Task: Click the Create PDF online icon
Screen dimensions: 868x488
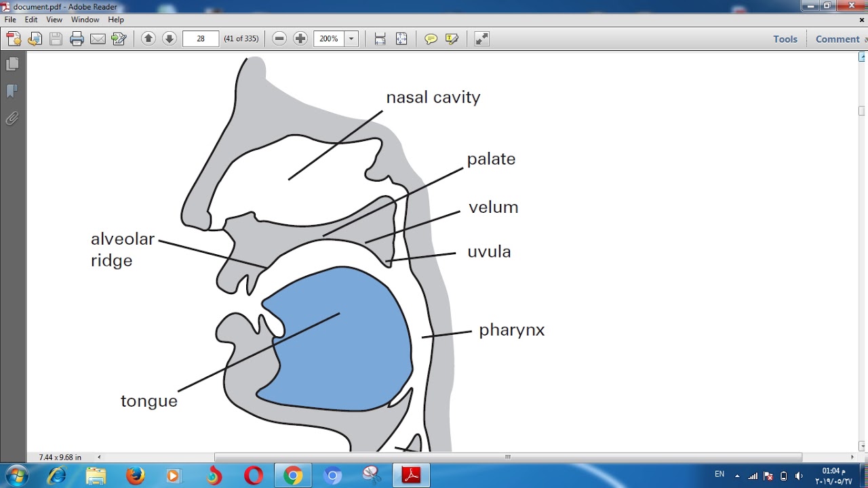Action: (13, 39)
